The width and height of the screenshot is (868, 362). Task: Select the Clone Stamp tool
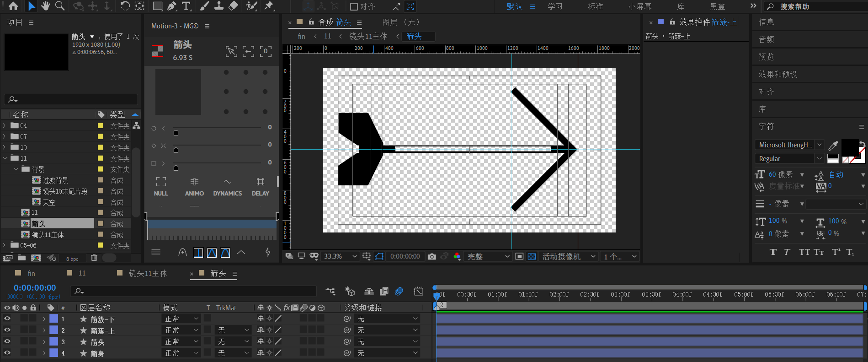coord(219,6)
